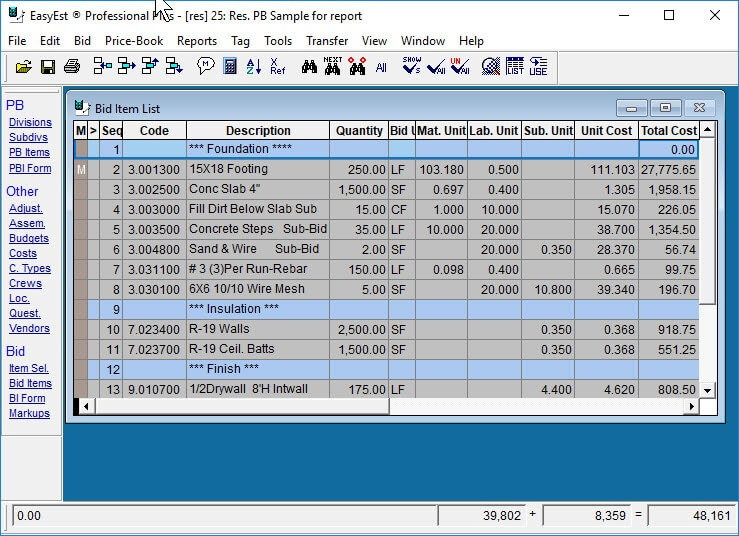Click the binoculars icon with red diamonds

(357, 66)
